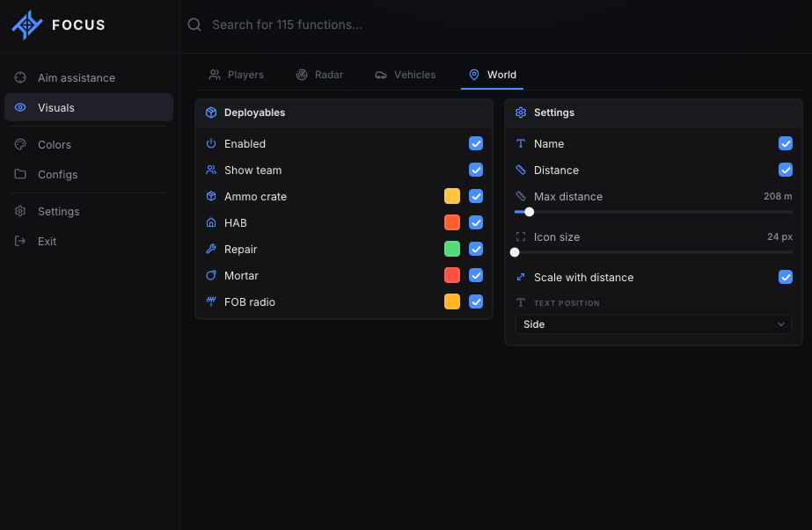Image resolution: width=812 pixels, height=530 pixels.
Task: Click the Visuals eye icon
Action: (20, 107)
